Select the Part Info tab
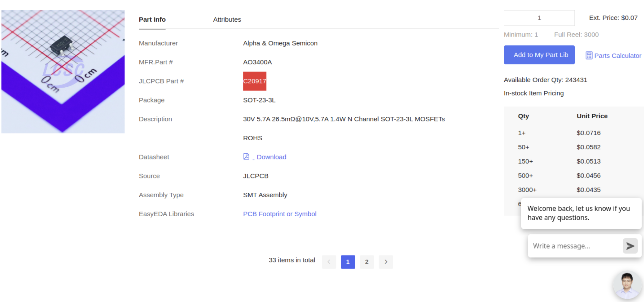 point(152,19)
